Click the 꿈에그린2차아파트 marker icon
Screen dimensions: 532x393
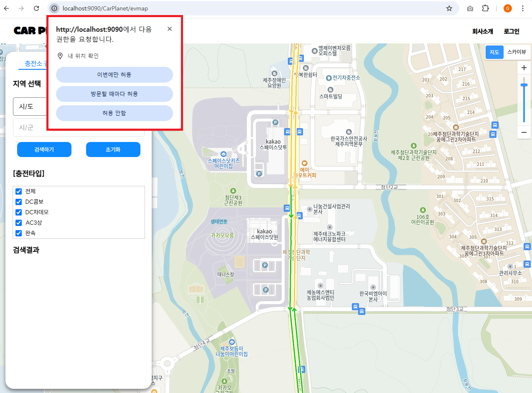[456, 127]
